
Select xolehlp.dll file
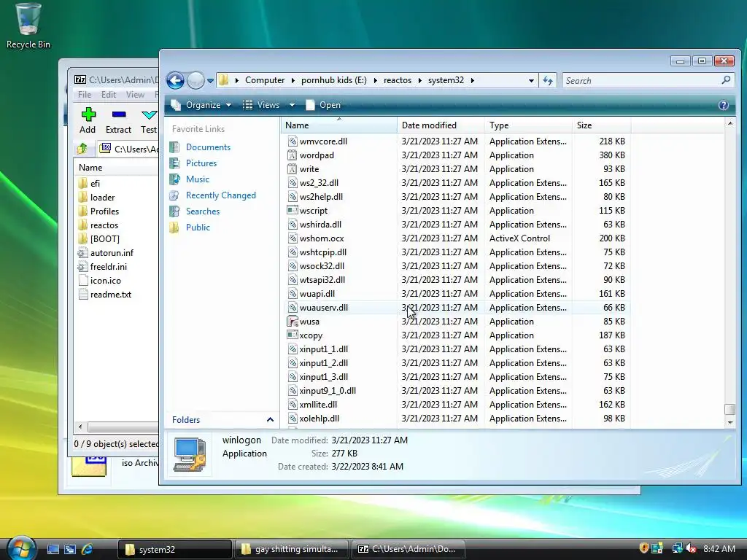[x=320, y=418]
